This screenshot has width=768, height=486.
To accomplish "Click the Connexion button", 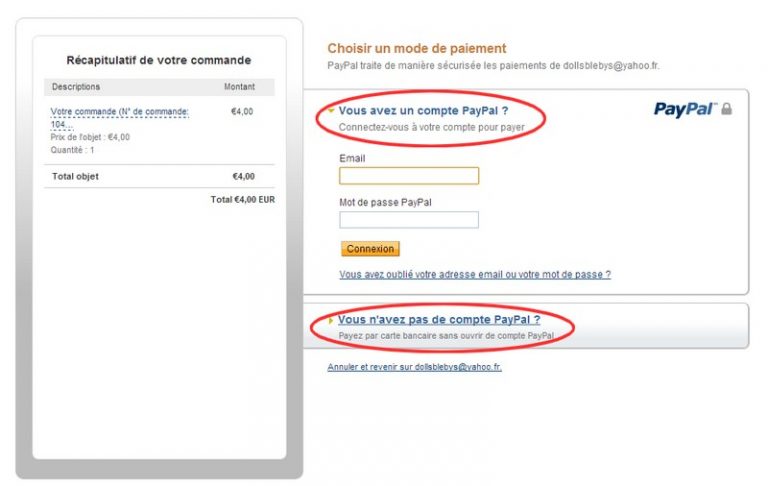I will tap(370, 249).
